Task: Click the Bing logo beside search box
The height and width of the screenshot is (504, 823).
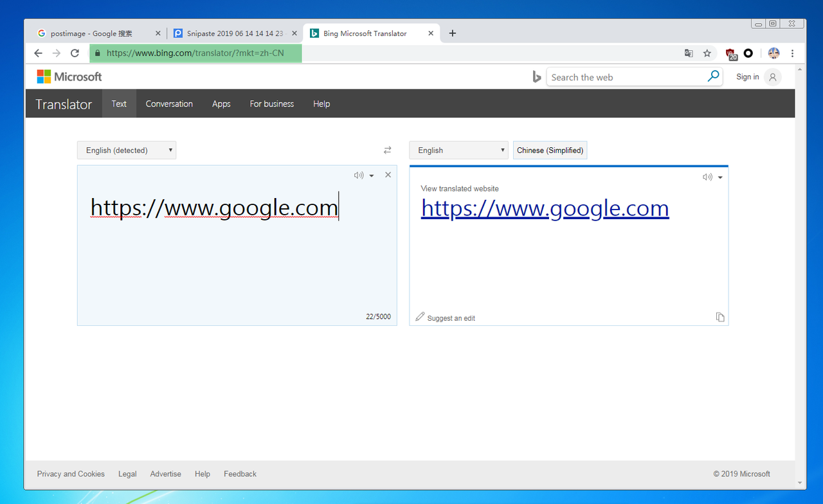Action: [537, 77]
